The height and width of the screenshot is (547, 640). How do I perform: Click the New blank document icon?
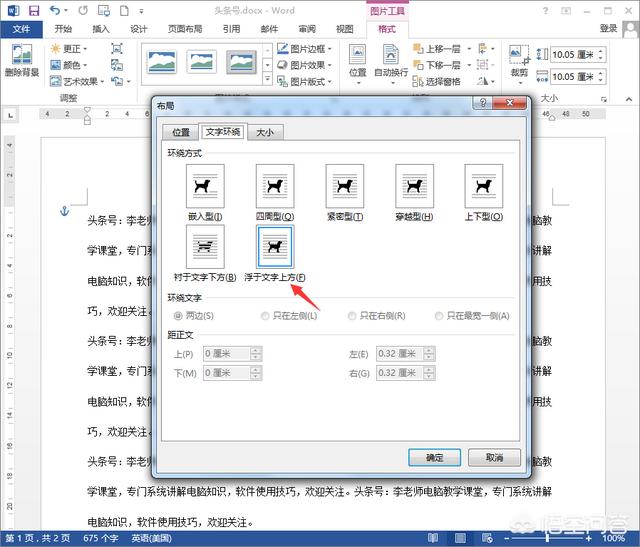point(124,11)
